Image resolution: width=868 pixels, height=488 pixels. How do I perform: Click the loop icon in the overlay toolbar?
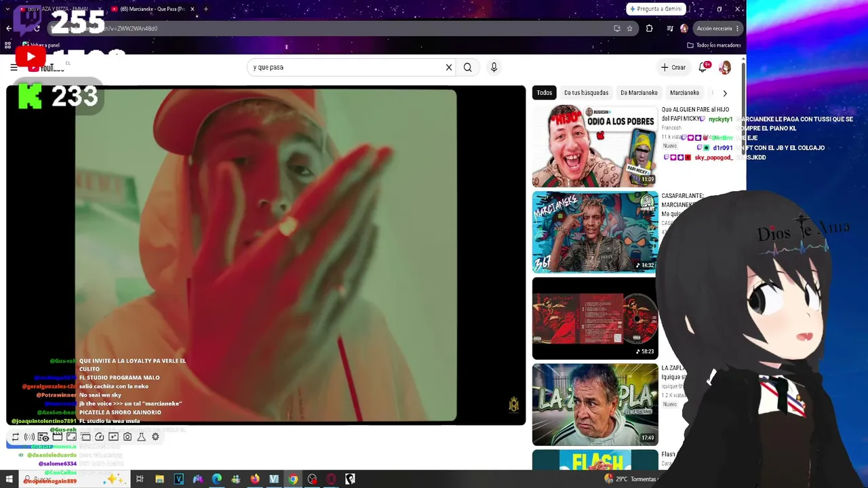point(15,437)
